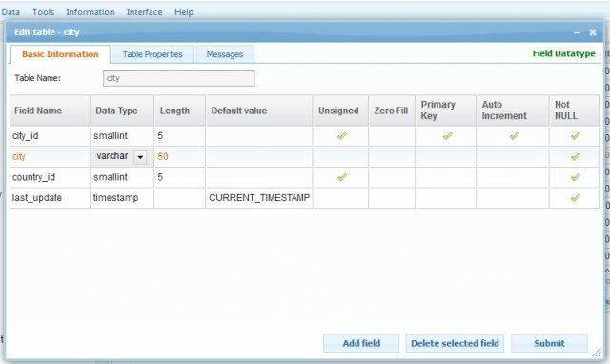Viewport: 610px width, 364px height.
Task: Open the Tools menu
Action: [x=43, y=12]
